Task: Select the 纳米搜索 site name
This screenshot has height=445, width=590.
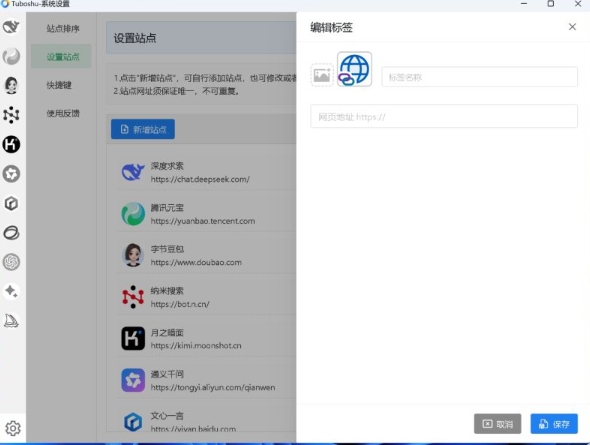Action: coord(167,291)
